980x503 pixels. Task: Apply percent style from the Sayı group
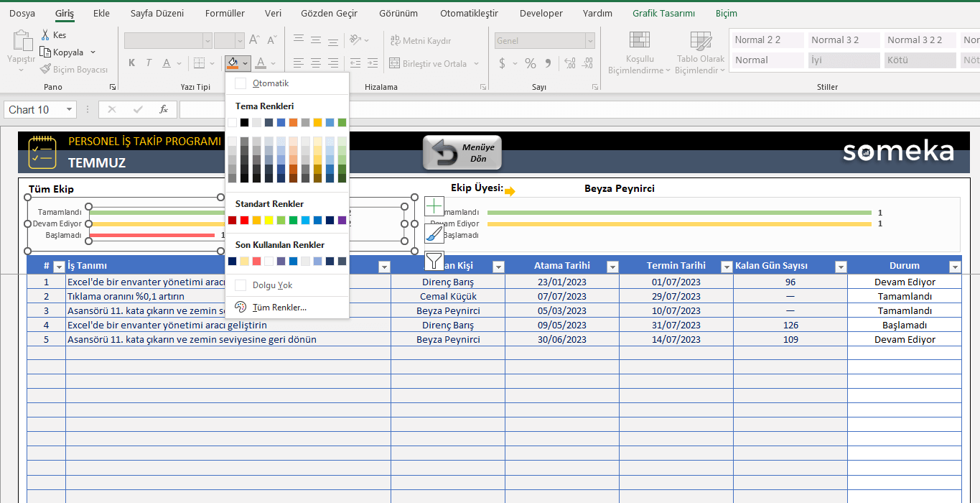pos(530,63)
